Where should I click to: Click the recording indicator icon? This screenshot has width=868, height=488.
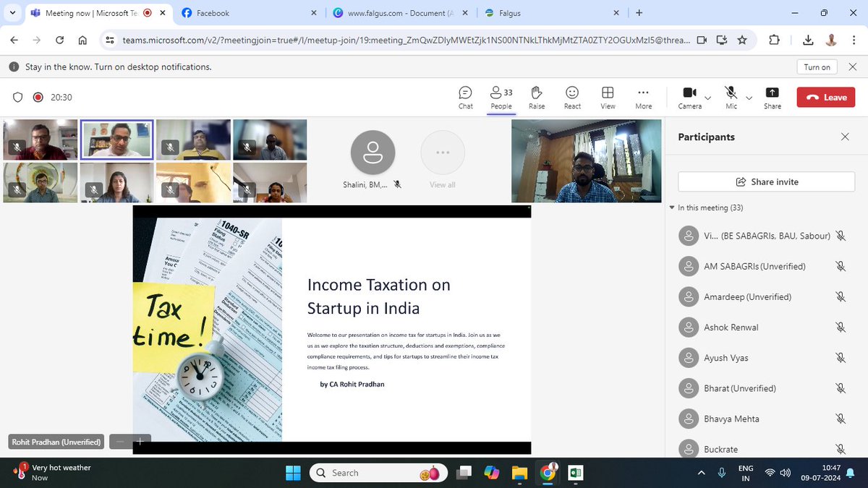pos(38,98)
